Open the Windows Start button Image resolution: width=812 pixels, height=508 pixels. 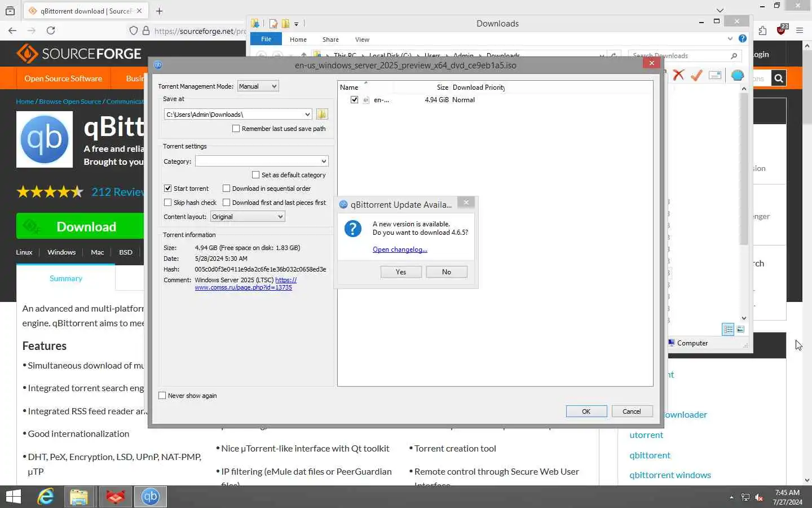(13, 497)
